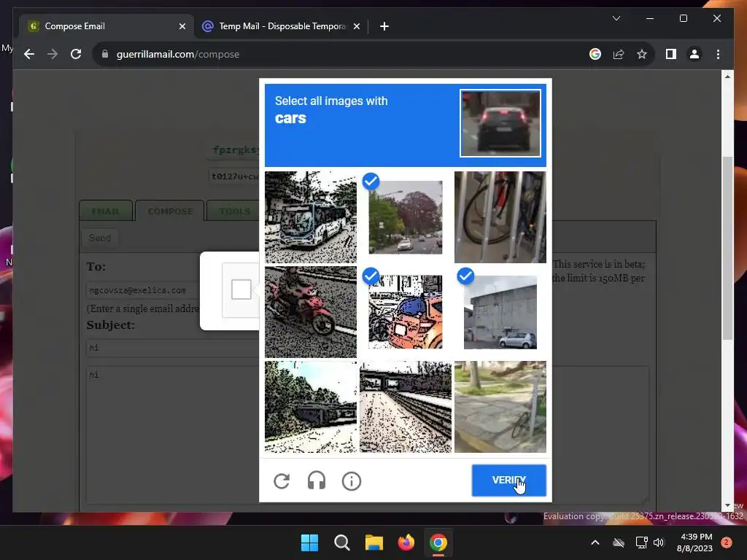The image size is (747, 560).
Task: Close the Compose Email tab
Action: pyautogui.click(x=182, y=26)
